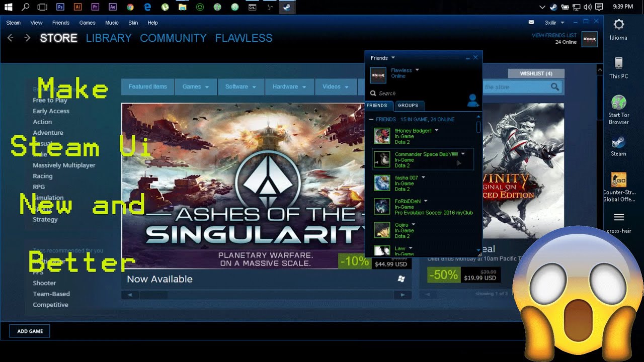
Task: Open Counter-Strike Global Offensive desktop shortcut
Action: coord(618,187)
